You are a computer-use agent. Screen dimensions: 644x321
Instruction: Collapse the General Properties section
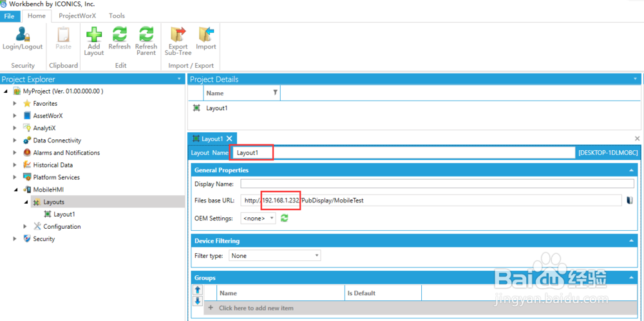pyautogui.click(x=631, y=170)
